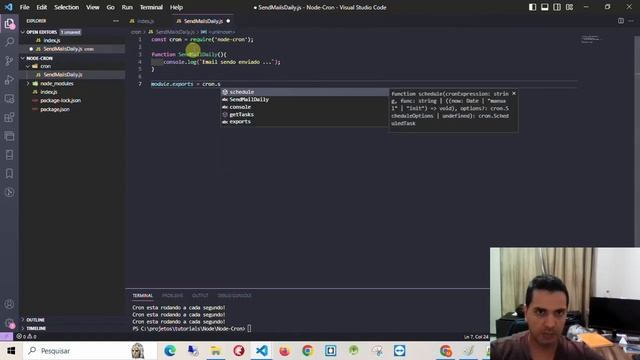The height and width of the screenshot is (360, 640).
Task: Select the getTasks autocomplete suggestion
Action: point(304,115)
